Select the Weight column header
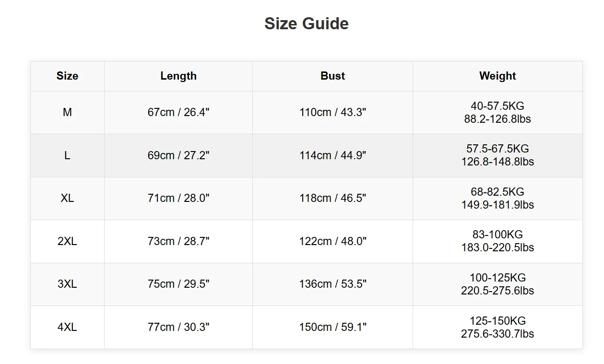604x364 pixels. (497, 76)
